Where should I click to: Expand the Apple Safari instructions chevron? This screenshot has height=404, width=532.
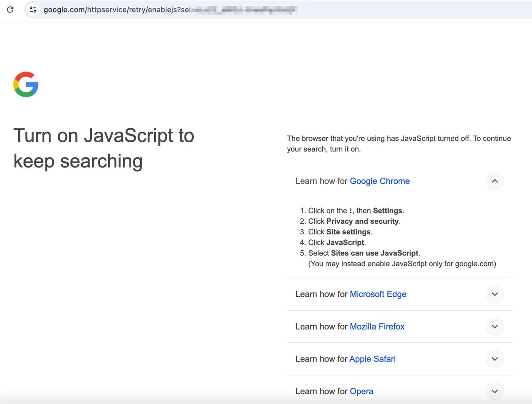tap(495, 359)
